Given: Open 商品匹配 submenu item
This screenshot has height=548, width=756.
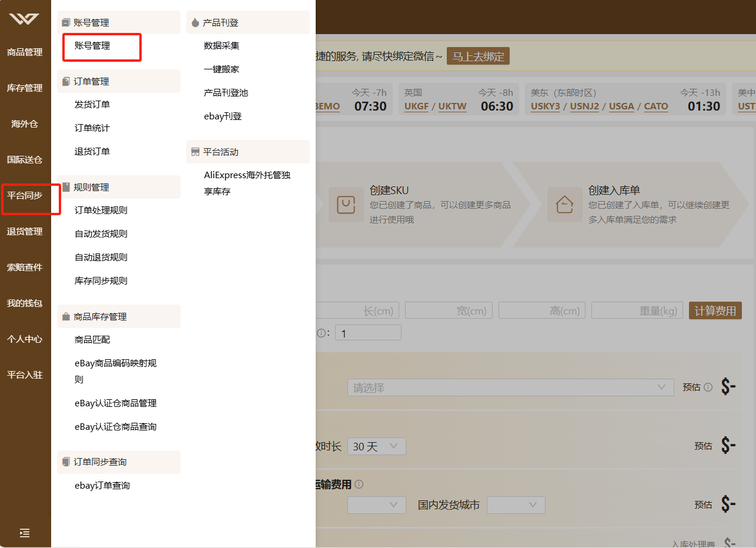Looking at the screenshot, I should pos(92,340).
